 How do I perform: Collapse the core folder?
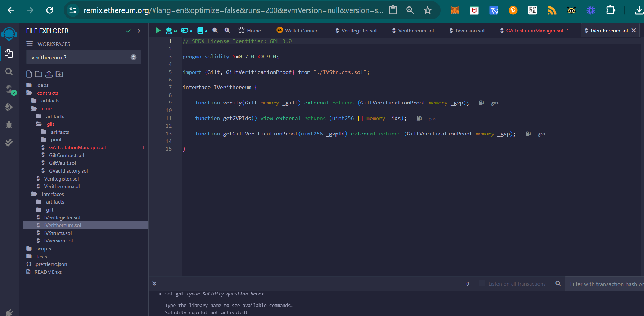[46, 108]
